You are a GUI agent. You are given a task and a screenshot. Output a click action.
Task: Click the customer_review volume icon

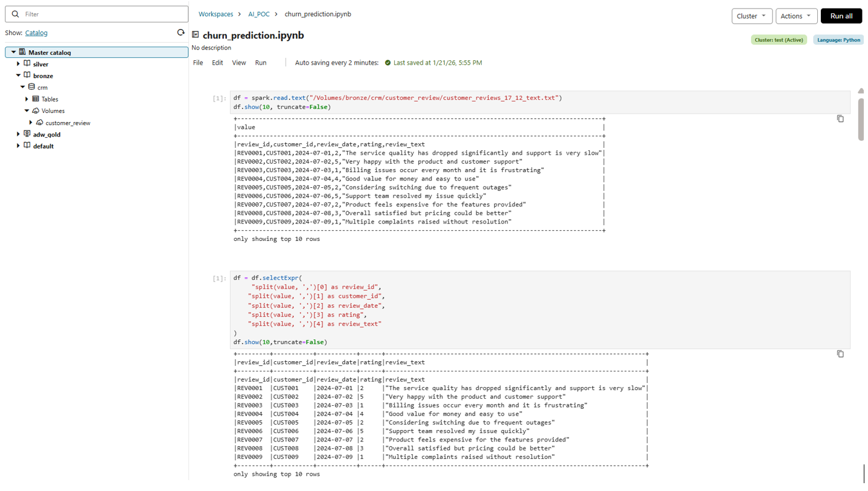[40, 123]
